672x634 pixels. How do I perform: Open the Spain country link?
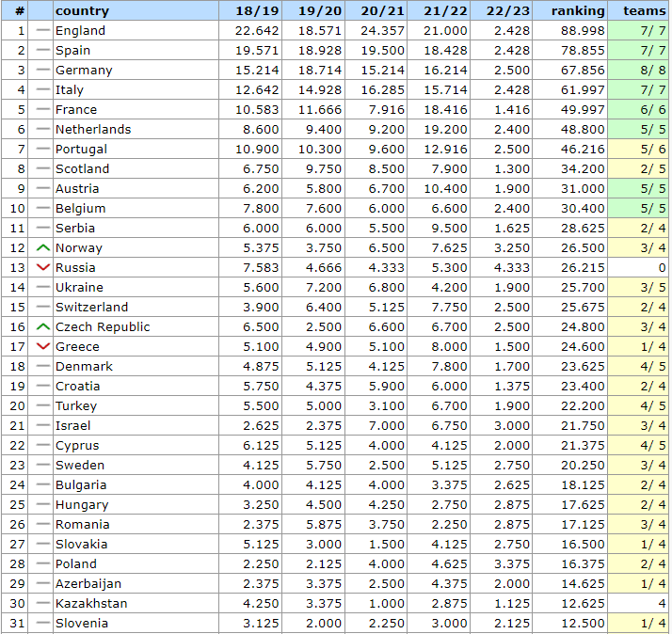(73, 51)
